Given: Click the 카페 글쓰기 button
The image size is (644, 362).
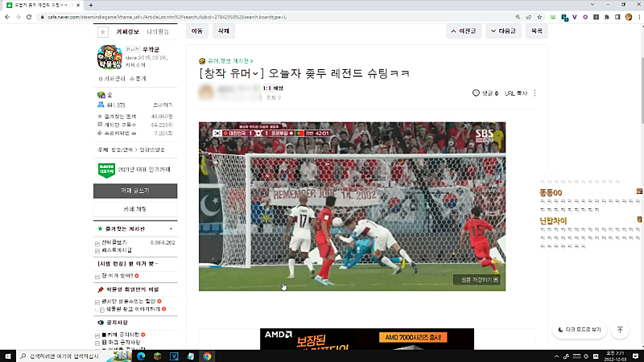Looking at the screenshot, I should pos(135,191).
